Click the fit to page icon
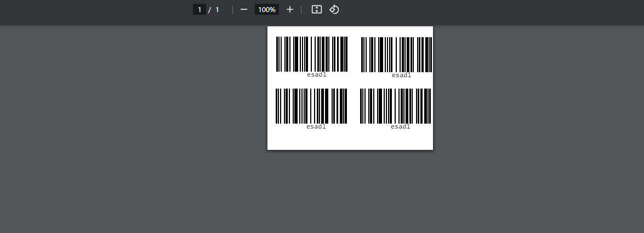This screenshot has width=644, height=233. pyautogui.click(x=317, y=9)
